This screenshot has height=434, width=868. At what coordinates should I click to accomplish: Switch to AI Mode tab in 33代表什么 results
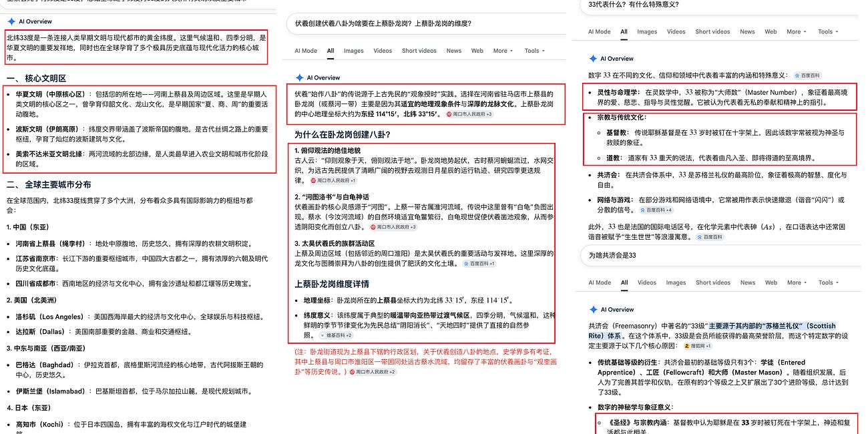[600, 31]
